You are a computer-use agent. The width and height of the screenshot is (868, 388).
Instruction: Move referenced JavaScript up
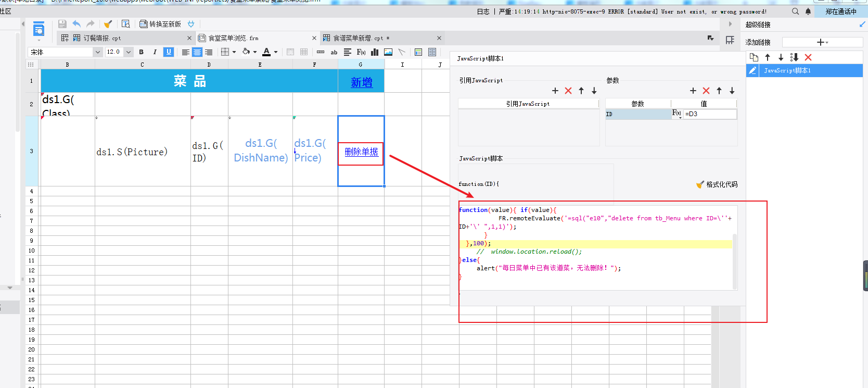pyautogui.click(x=581, y=91)
